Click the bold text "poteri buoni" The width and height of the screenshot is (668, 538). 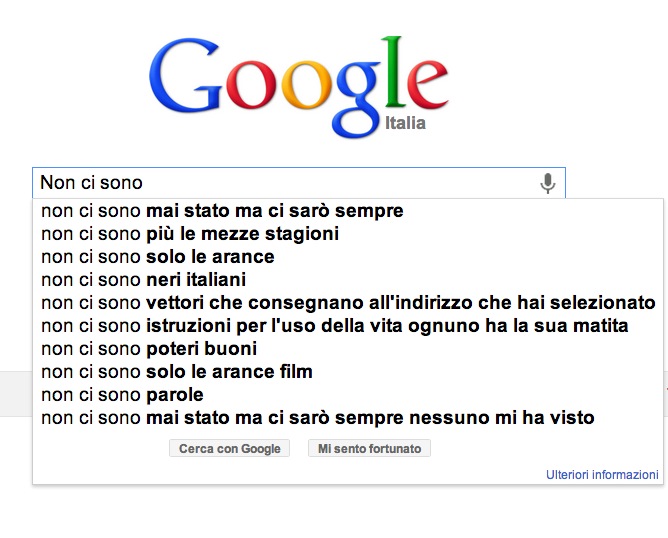[201, 349]
